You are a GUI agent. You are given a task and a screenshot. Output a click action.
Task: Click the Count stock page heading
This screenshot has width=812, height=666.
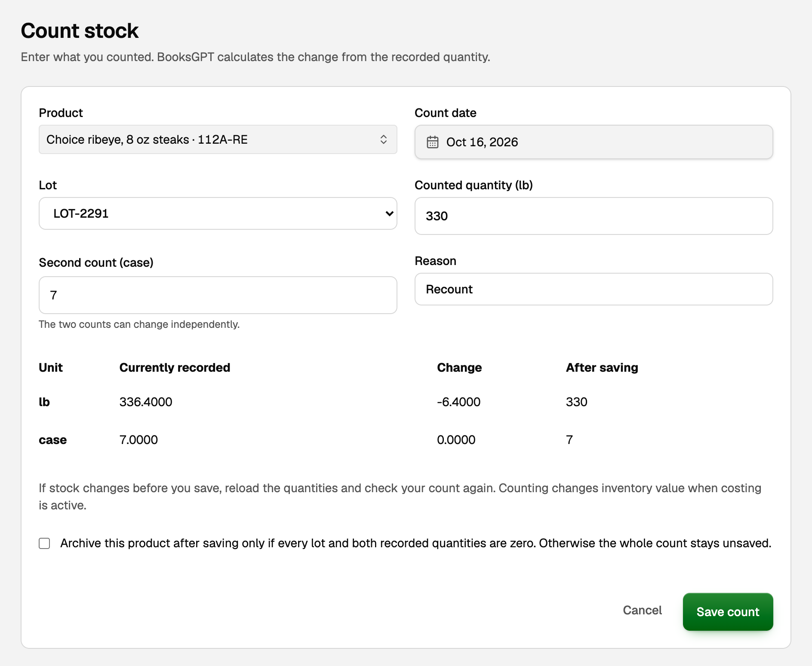[80, 31]
